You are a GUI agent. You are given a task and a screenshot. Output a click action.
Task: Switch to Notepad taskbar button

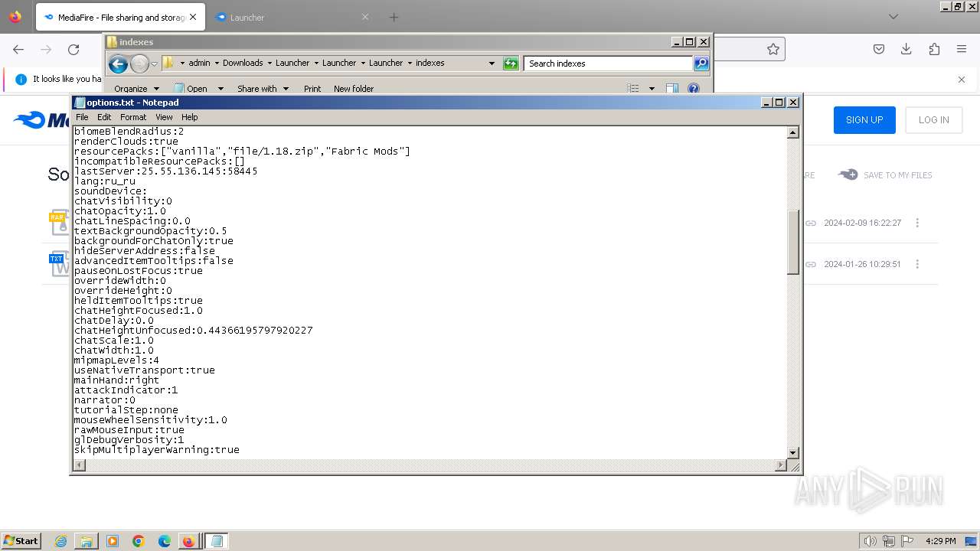click(216, 541)
